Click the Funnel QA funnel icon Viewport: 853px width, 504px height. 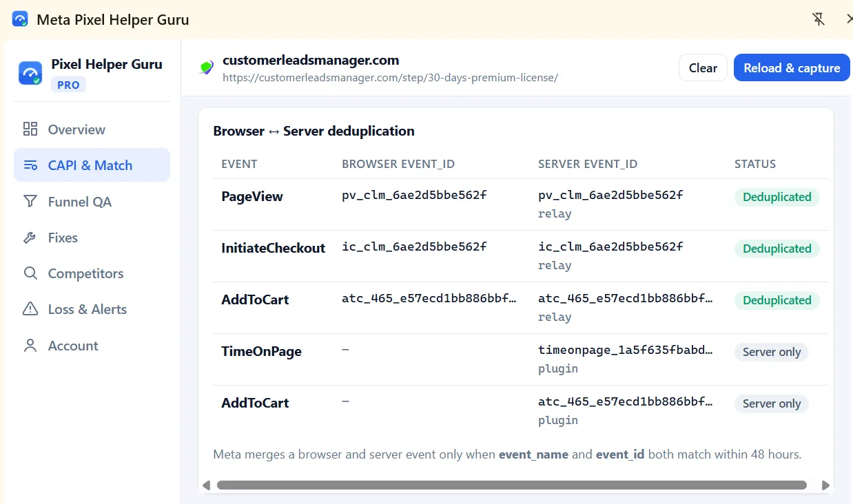tap(30, 202)
